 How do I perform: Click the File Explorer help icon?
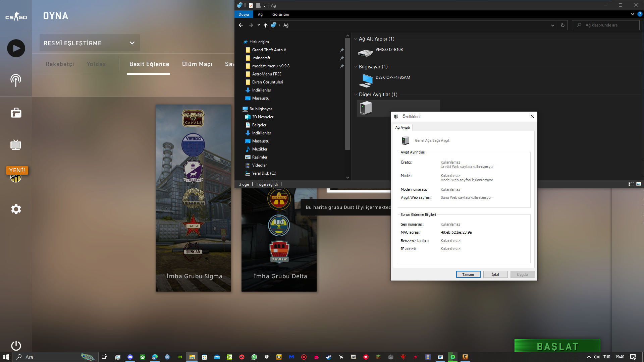[640, 14]
